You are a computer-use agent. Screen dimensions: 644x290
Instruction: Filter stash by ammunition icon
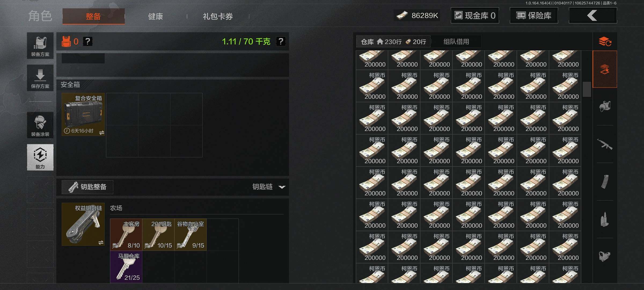tap(605, 219)
